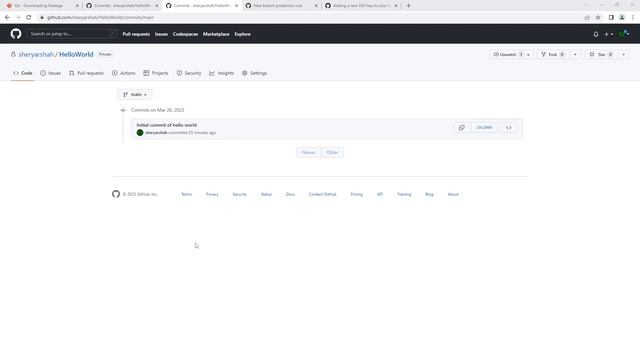The height and width of the screenshot is (360, 640).
Task: Open the Docs footer link
Action: (290, 194)
